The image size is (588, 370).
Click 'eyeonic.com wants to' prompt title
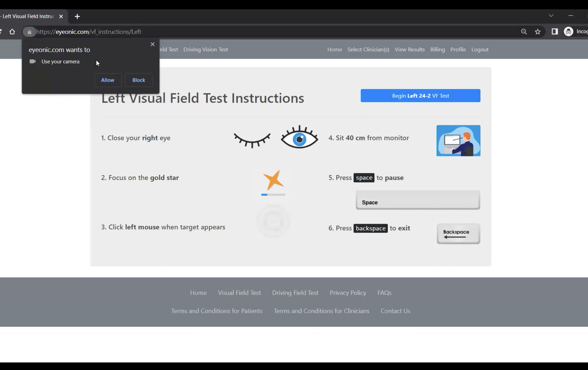[59, 50]
